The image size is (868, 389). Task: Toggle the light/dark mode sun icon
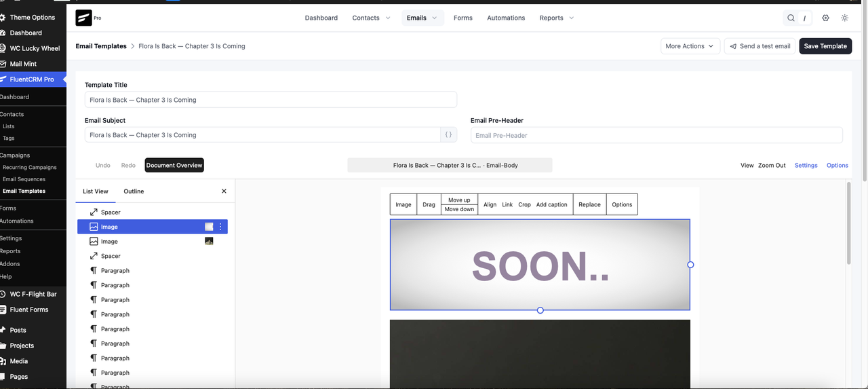coord(844,18)
